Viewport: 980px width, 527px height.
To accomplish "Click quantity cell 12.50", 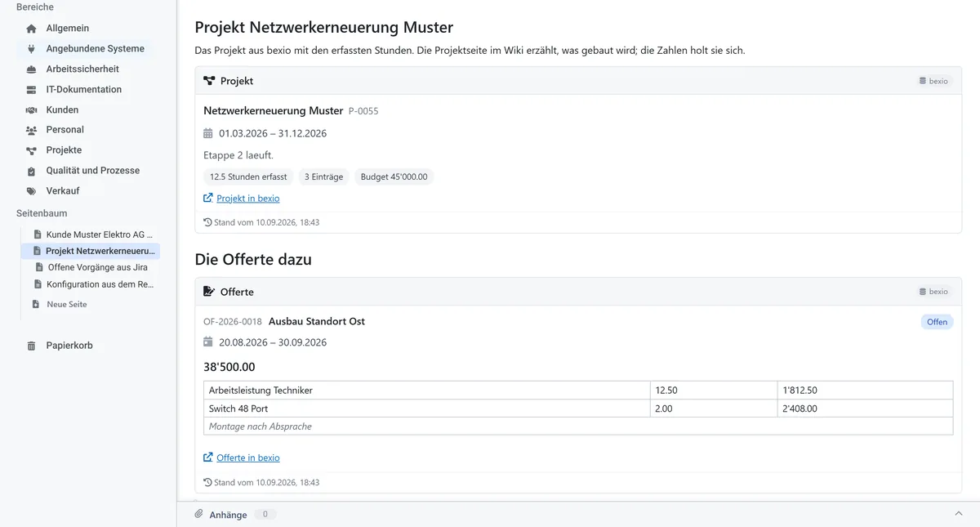I will [x=714, y=391].
